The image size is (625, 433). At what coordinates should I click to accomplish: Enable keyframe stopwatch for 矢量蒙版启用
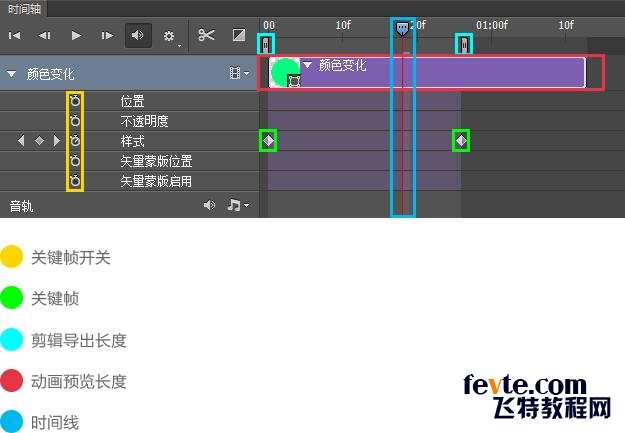[75, 181]
